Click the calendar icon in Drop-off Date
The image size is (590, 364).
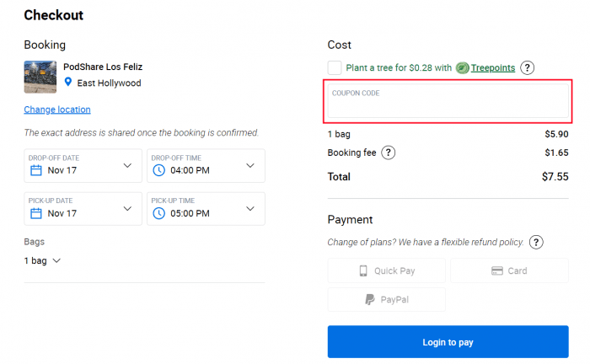coord(36,170)
